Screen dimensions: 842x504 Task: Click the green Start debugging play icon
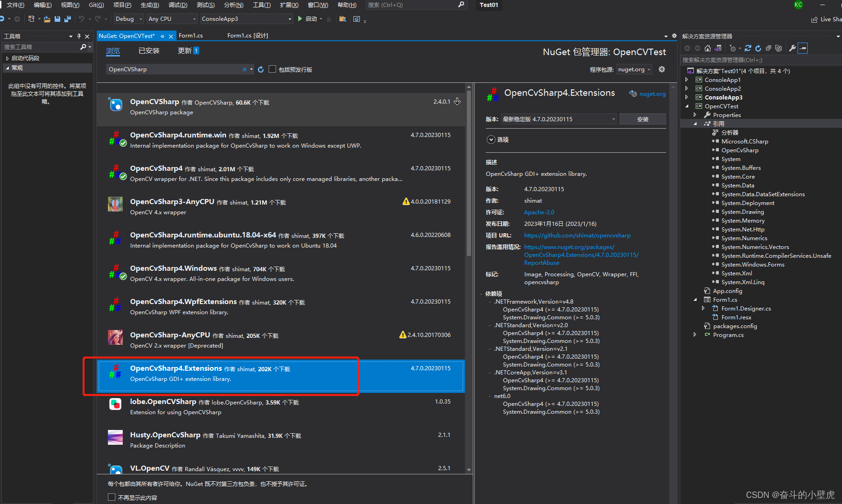pos(300,19)
